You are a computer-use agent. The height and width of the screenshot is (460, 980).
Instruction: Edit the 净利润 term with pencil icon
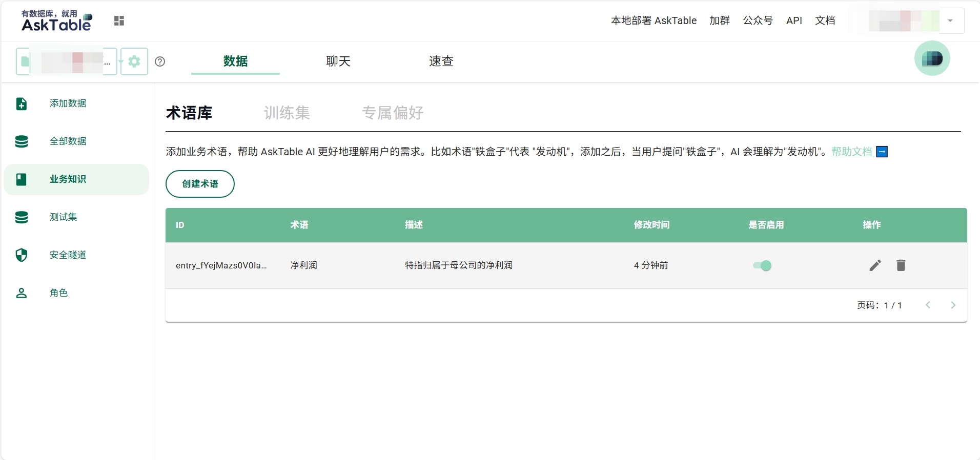pyautogui.click(x=875, y=265)
